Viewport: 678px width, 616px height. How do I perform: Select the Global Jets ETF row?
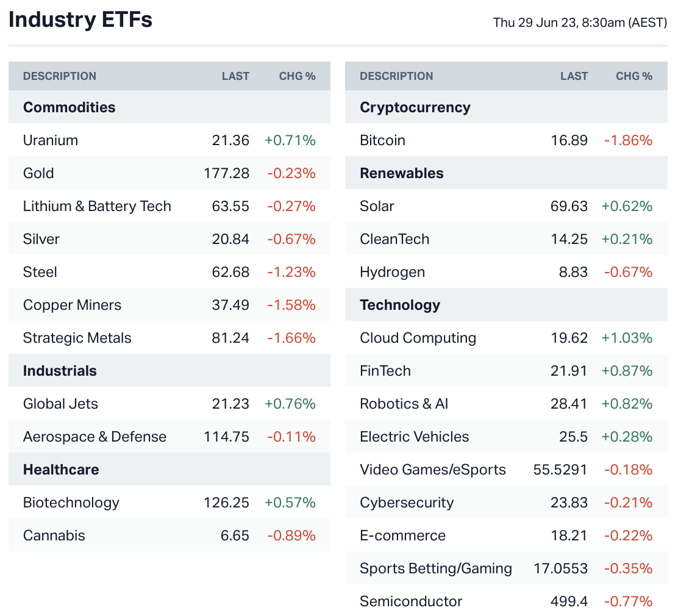tap(60, 404)
